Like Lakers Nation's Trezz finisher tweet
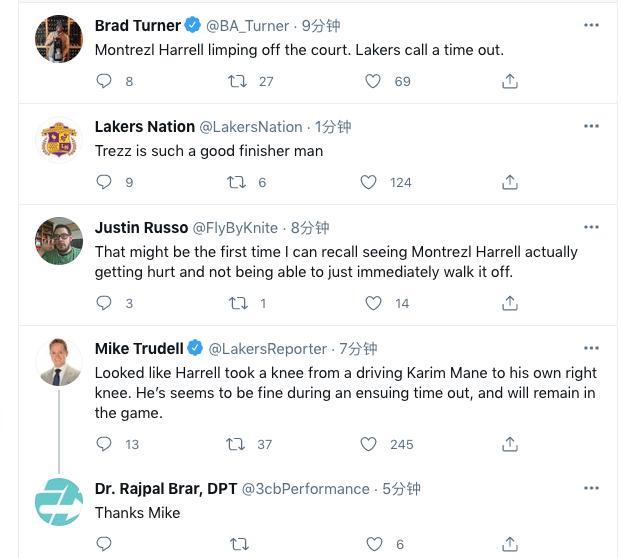This screenshot has width=621, height=558. [368, 182]
